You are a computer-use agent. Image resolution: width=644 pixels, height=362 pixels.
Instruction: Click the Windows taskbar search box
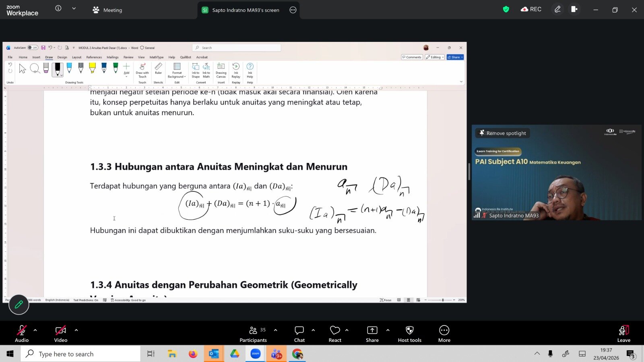coord(80,354)
